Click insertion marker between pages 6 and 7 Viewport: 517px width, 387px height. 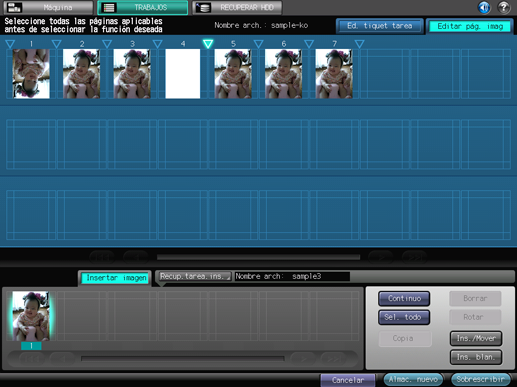(309, 44)
